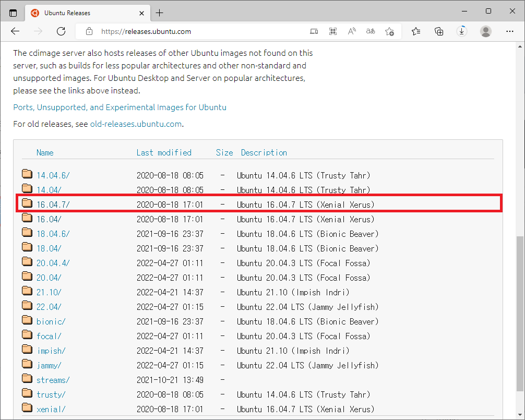Open the 18.04.6/ directory
525x420 pixels.
[x=53, y=234]
